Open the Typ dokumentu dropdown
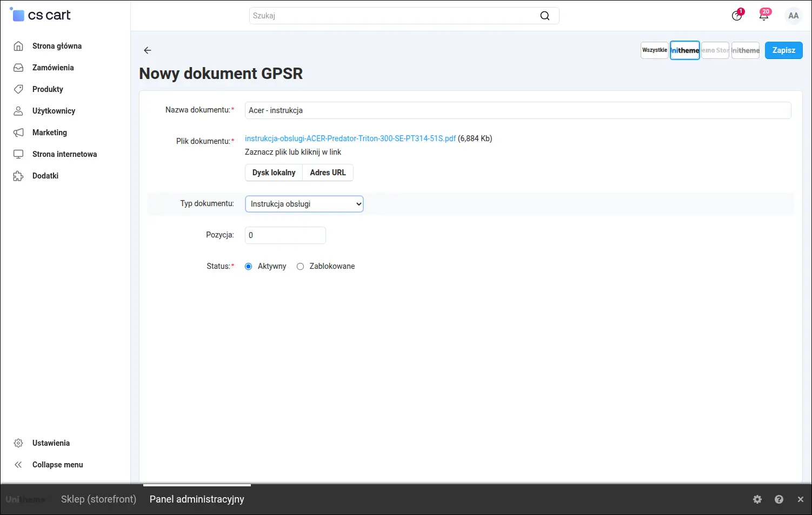812x515 pixels. 304,204
